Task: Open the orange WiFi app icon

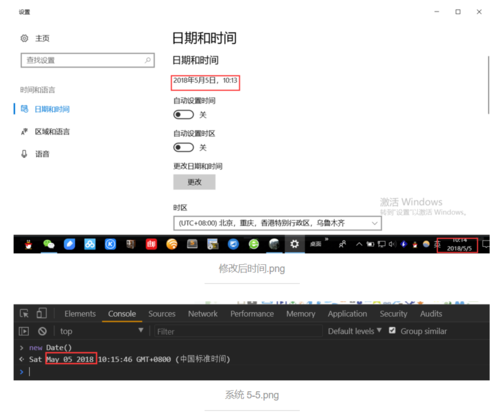Action: pyautogui.click(x=172, y=244)
